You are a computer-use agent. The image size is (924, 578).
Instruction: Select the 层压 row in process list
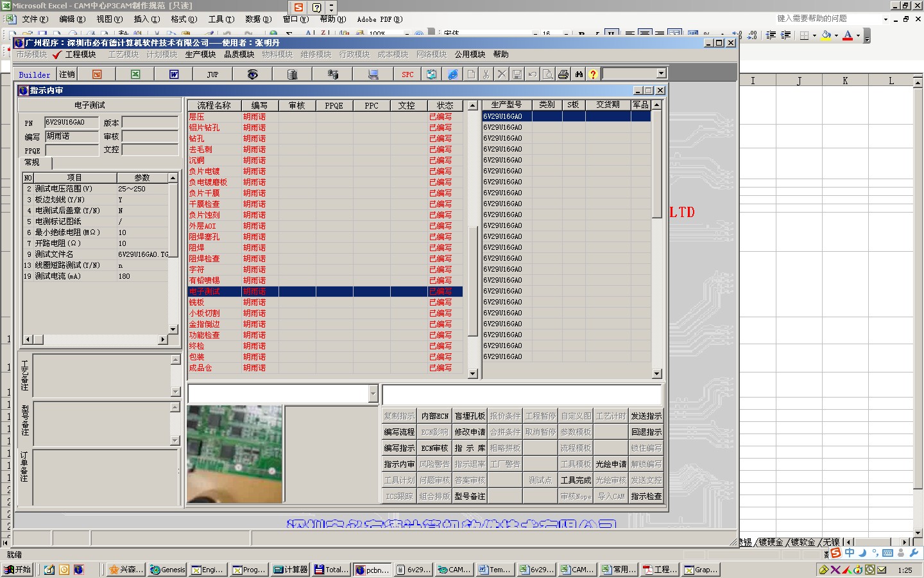pyautogui.click(x=325, y=117)
